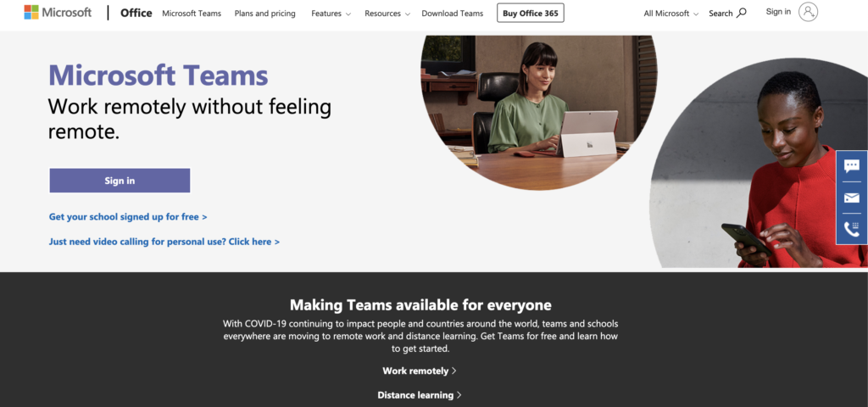Screen dimensions: 868x407
Task: Click the woman with laptop image
Action: [538, 111]
